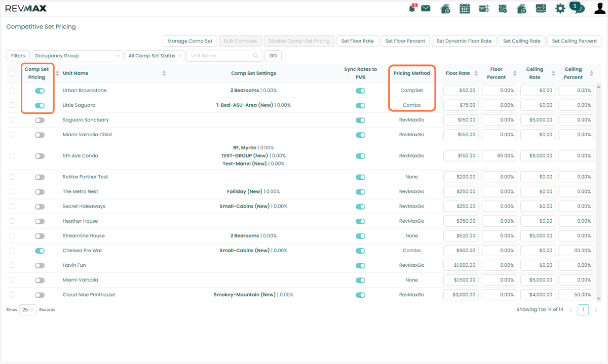Edit Ceiling Percent field for Chelsea Pre War

[576, 251]
